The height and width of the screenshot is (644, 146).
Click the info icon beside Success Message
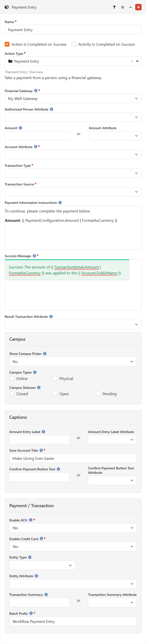pos(34,256)
